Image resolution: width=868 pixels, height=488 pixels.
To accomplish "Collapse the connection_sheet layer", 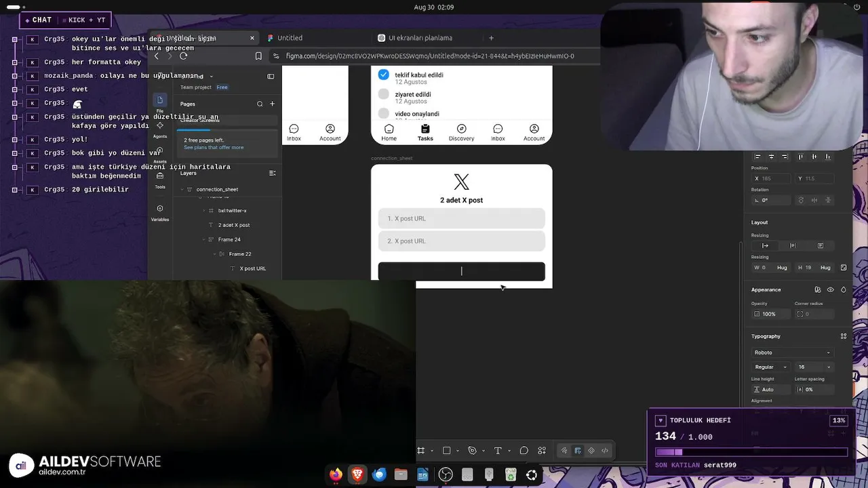I will point(182,189).
